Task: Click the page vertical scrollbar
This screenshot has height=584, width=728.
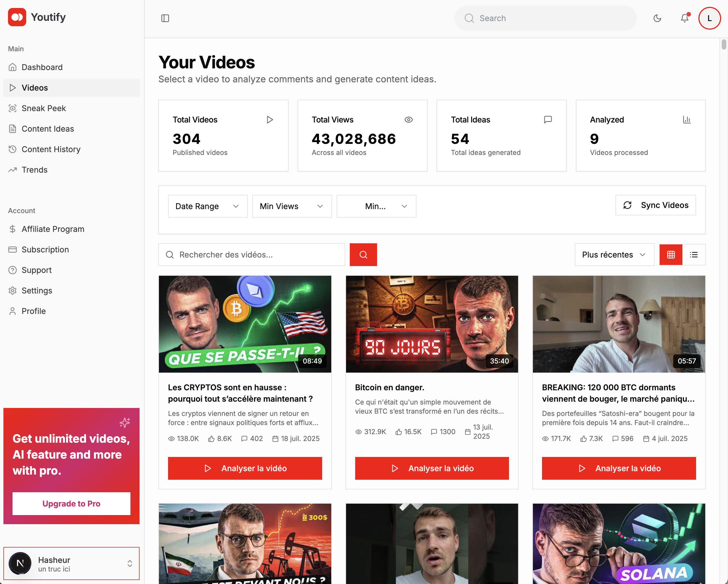Action: (724, 45)
